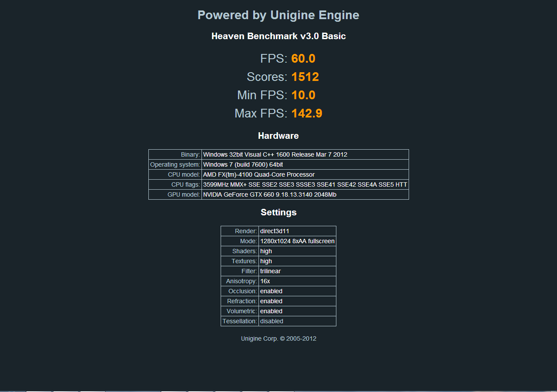Click the 'Textures:' row label
This screenshot has width=557, height=392.
[x=245, y=261]
